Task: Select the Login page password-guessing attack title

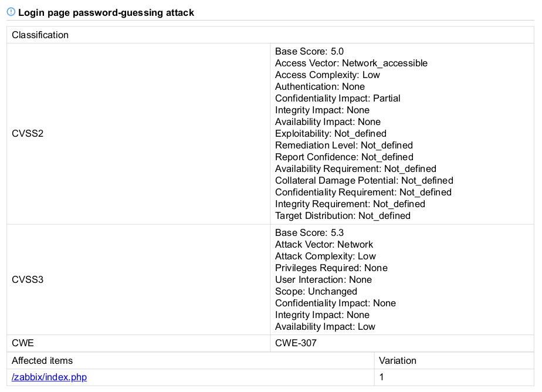Action: pyautogui.click(x=106, y=13)
